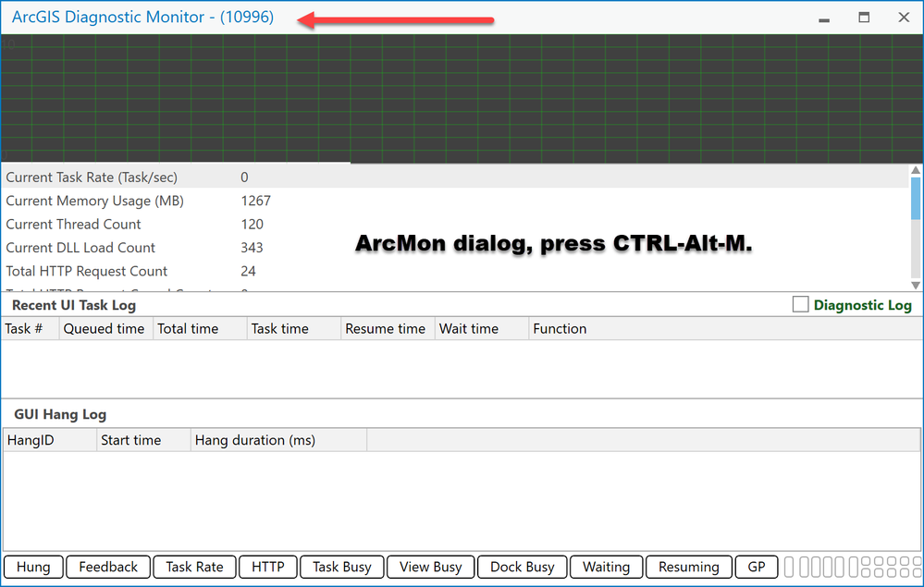Click the Task Busy button
Image resolution: width=924 pixels, height=587 pixels.
[x=342, y=567]
